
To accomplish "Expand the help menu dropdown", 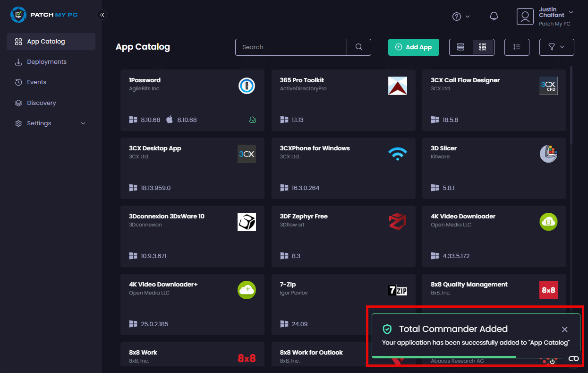I will [x=461, y=17].
